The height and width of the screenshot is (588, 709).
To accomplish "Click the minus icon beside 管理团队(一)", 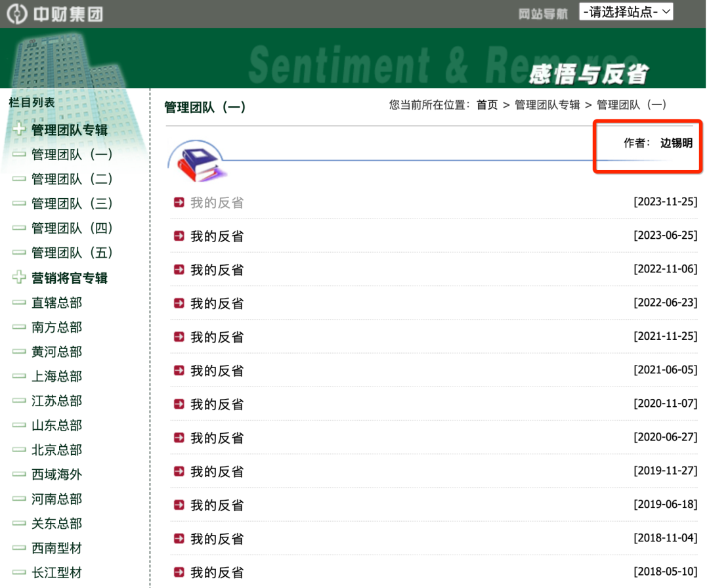I will point(19,154).
